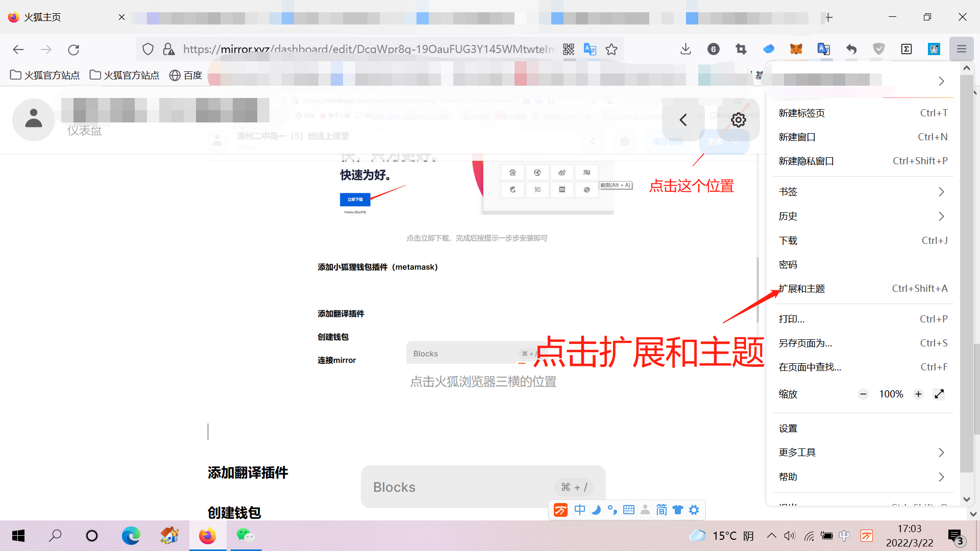980x551 pixels.
Task: Open first 火狐官方站点 bookmark folder
Action: coord(45,75)
